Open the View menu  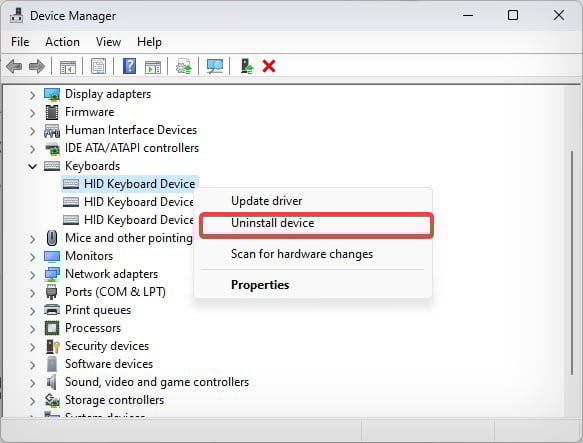pyautogui.click(x=108, y=42)
